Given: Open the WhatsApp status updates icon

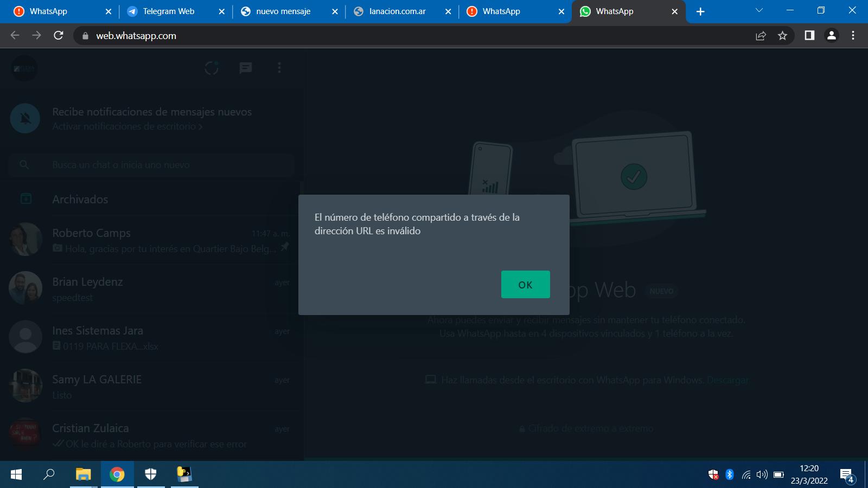Looking at the screenshot, I should pyautogui.click(x=211, y=68).
